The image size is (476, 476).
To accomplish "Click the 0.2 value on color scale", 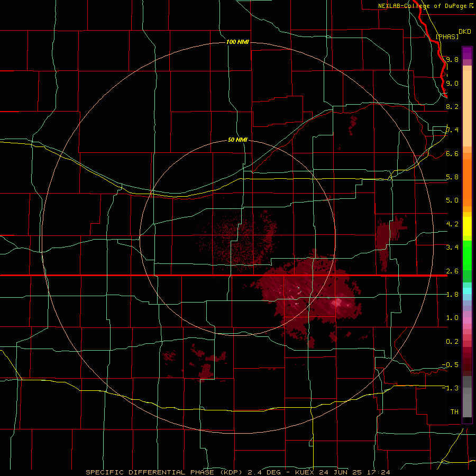I will coord(452,342).
